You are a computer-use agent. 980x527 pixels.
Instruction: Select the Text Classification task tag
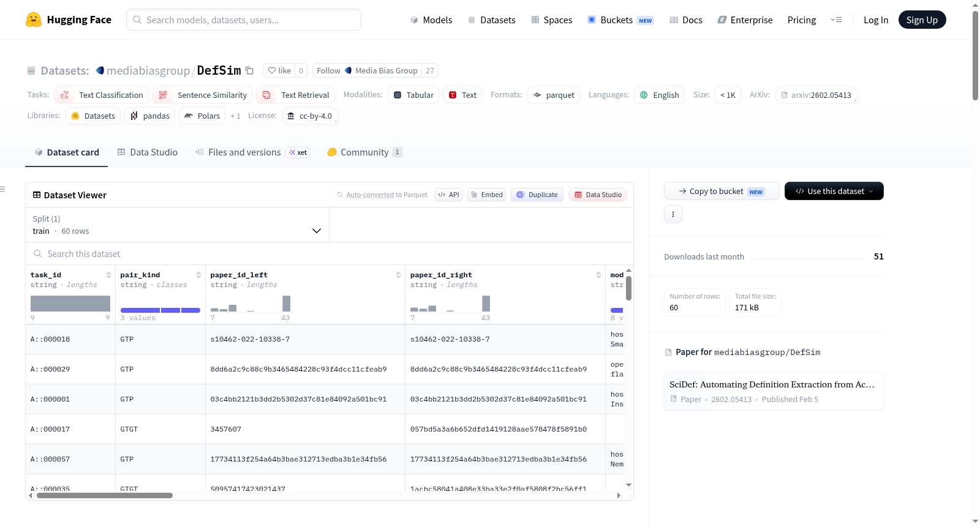[x=102, y=95]
